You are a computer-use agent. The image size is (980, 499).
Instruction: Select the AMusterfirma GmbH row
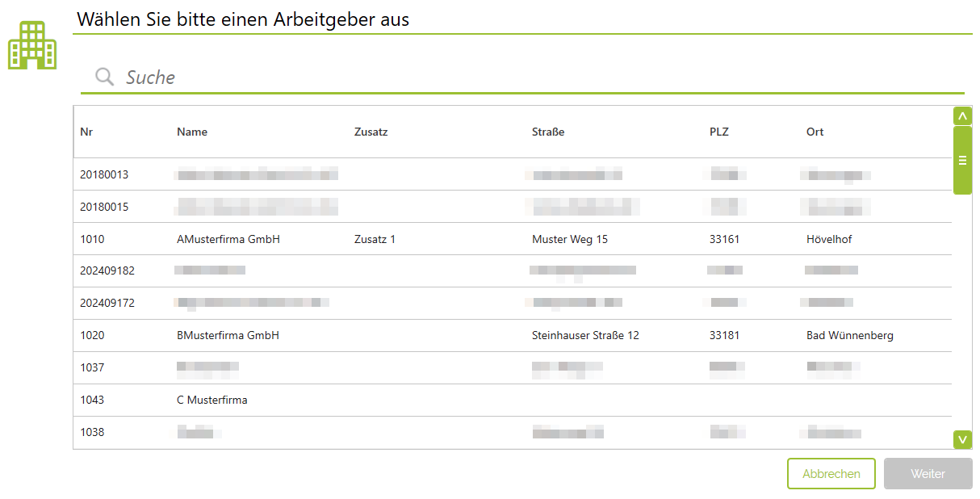228,239
